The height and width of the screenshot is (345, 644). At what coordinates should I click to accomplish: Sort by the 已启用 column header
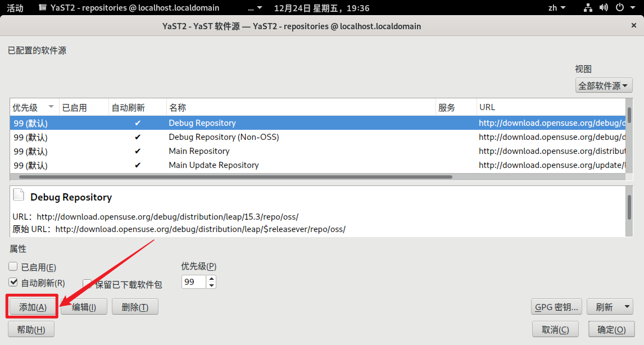pos(84,108)
